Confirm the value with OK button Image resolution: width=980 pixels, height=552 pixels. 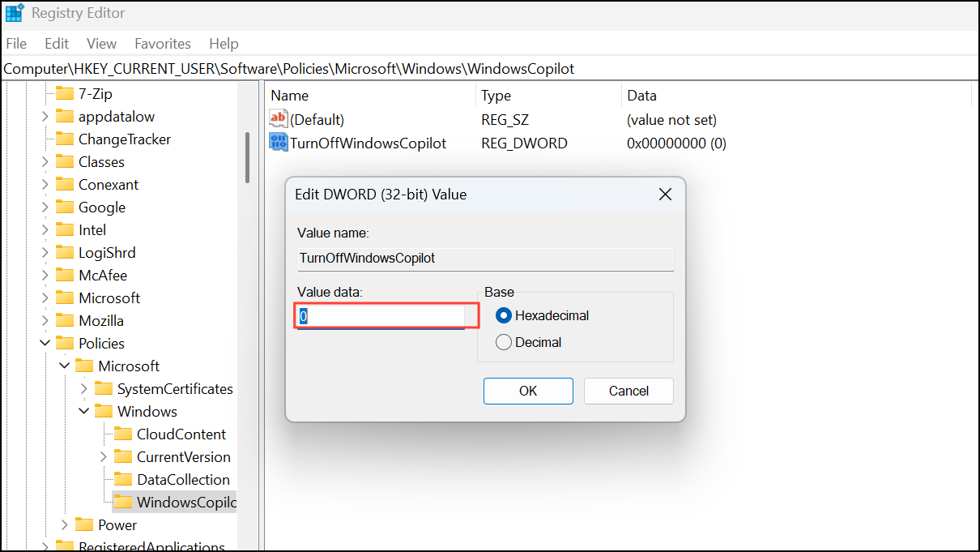[x=528, y=391]
